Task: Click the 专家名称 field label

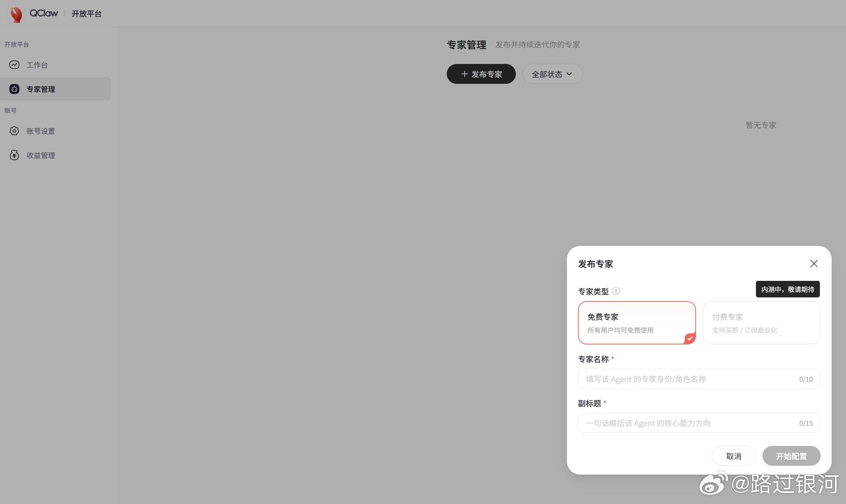Action: click(x=593, y=359)
